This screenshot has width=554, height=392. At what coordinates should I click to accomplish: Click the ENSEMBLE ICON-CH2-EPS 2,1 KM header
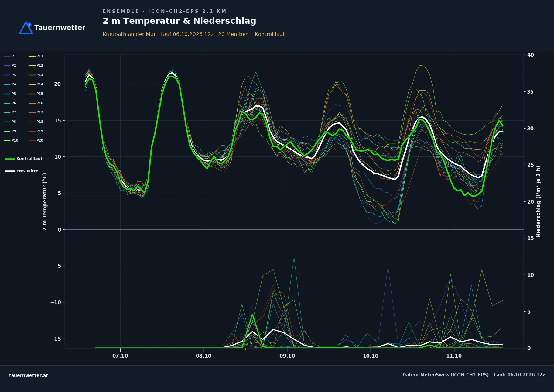pyautogui.click(x=164, y=11)
